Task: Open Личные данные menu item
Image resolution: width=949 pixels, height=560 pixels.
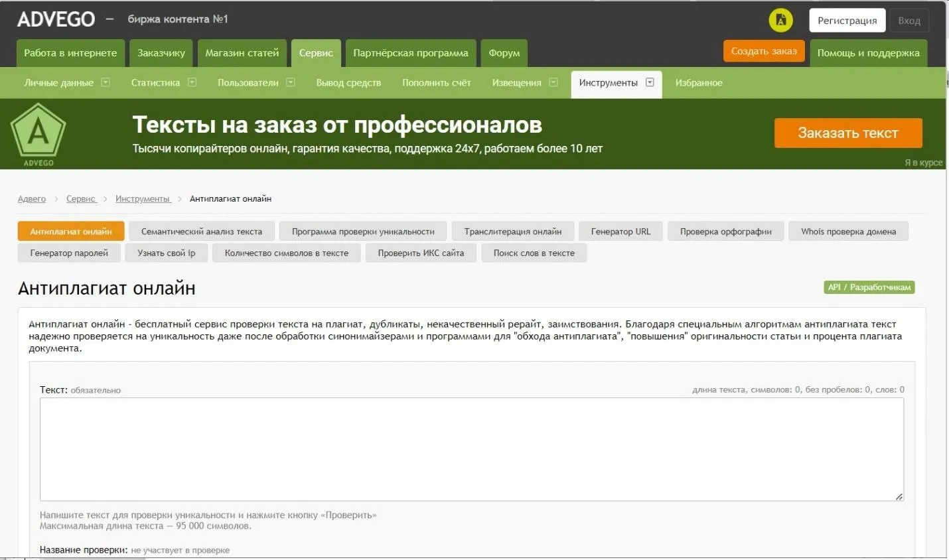Action: tap(59, 83)
